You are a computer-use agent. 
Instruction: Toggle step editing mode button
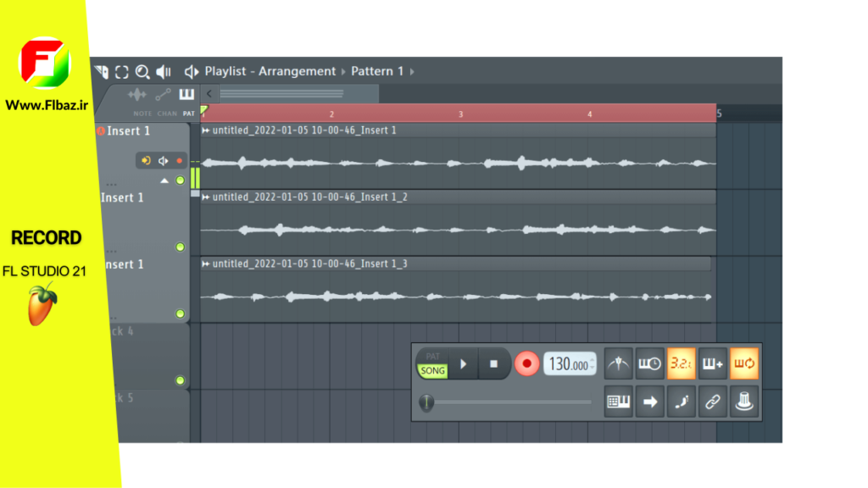(682, 402)
